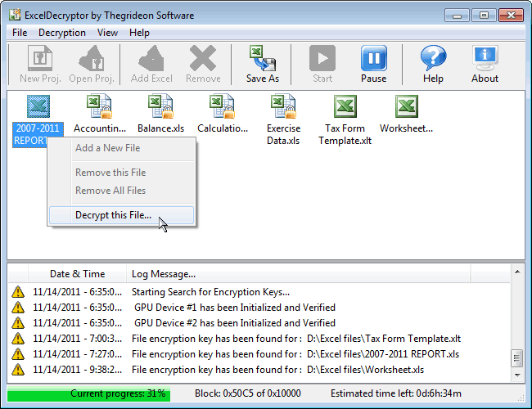Screen dimensions: 532x409
Task: Click Block: 0x50C5 of 0x10000 status text
Action: [x=248, y=393]
